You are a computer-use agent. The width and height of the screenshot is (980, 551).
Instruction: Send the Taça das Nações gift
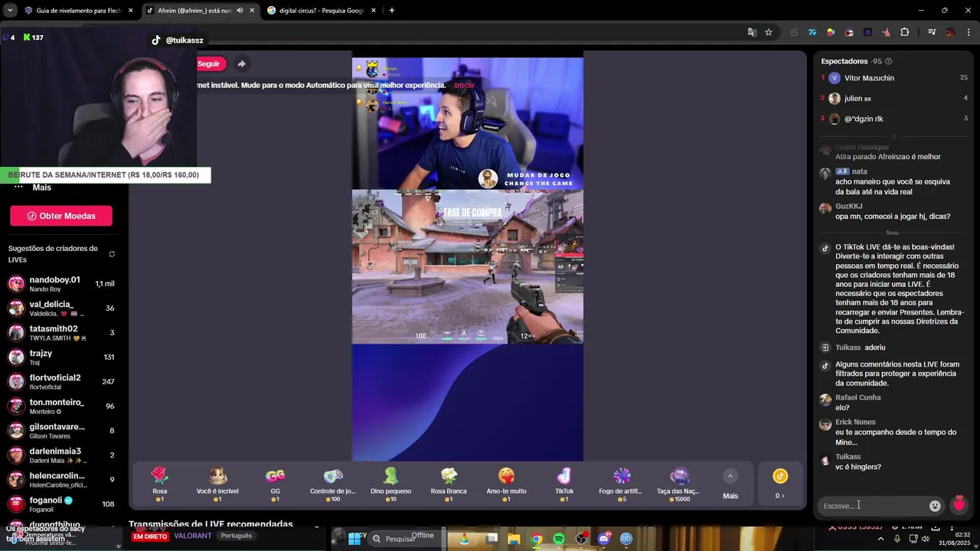point(679,484)
